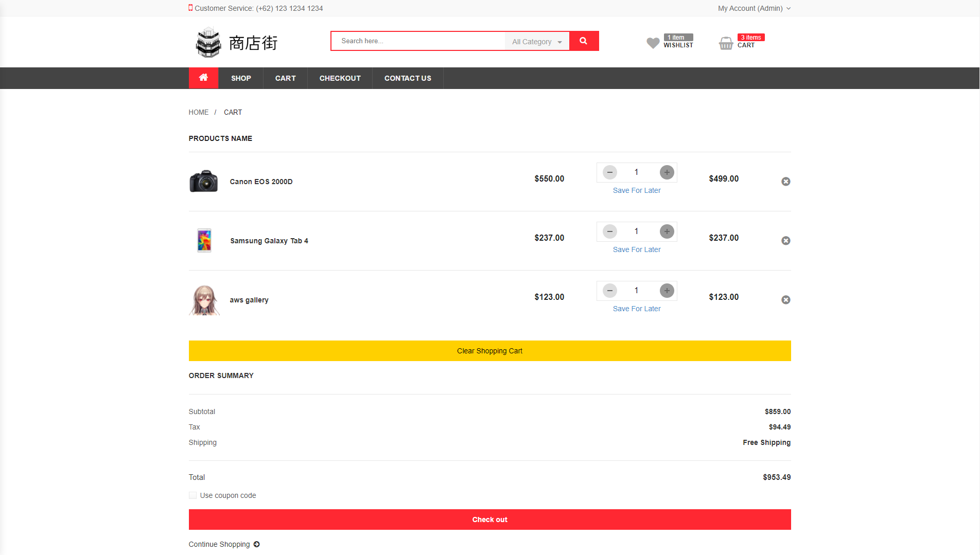This screenshot has height=555, width=980.
Task: Click the $499.00 subtotal for Canon
Action: click(x=724, y=178)
